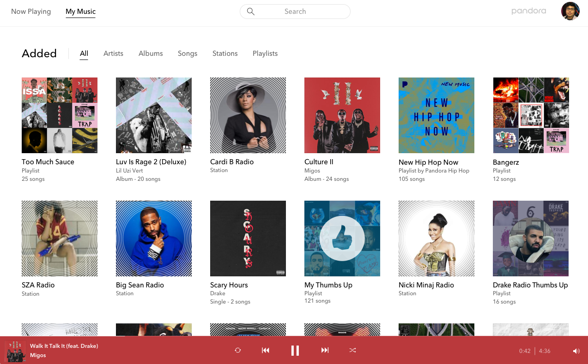Click the Bangerz title
The width and height of the screenshot is (588, 364).
[x=506, y=162]
